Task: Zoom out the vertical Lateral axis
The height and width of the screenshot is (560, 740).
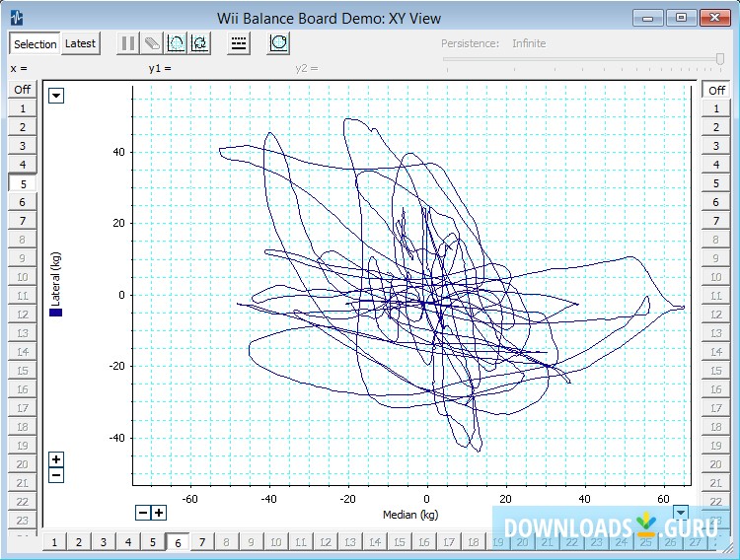Action: [56, 475]
